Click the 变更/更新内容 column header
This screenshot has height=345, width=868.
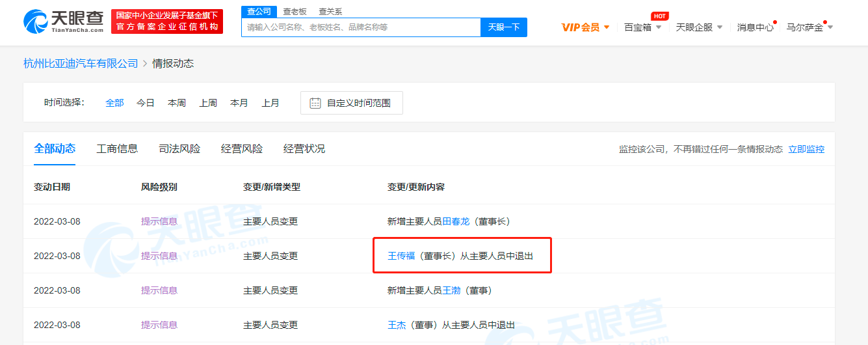pyautogui.click(x=416, y=187)
